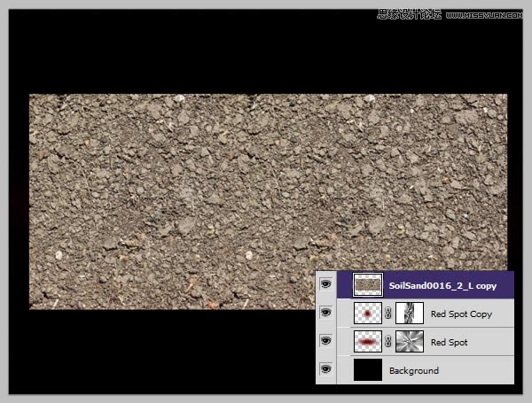Viewport: 532px width, 403px height.
Task: Toggle the Background layer eye icon
Action: (326, 370)
